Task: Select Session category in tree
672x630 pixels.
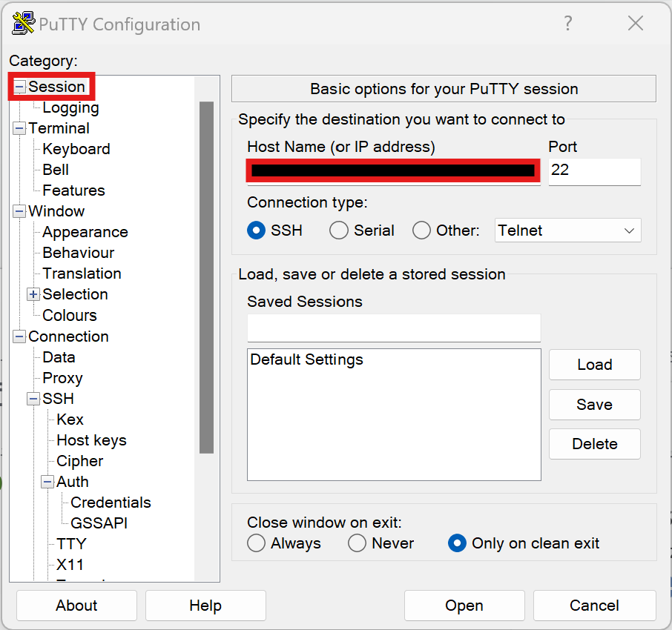Action: (56, 87)
